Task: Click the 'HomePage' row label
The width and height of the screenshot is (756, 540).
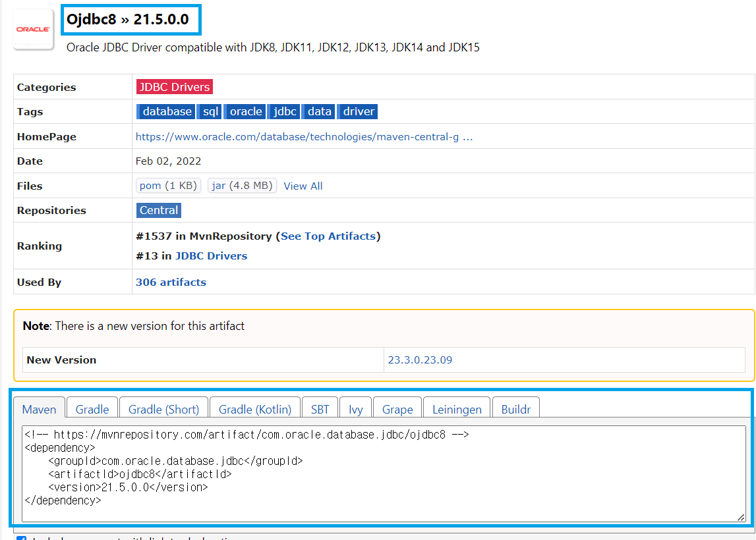Action: click(x=47, y=137)
